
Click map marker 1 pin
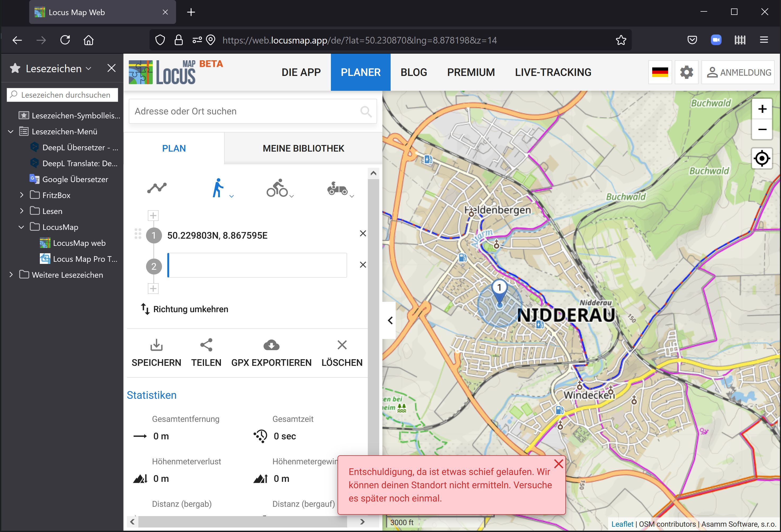[500, 292]
